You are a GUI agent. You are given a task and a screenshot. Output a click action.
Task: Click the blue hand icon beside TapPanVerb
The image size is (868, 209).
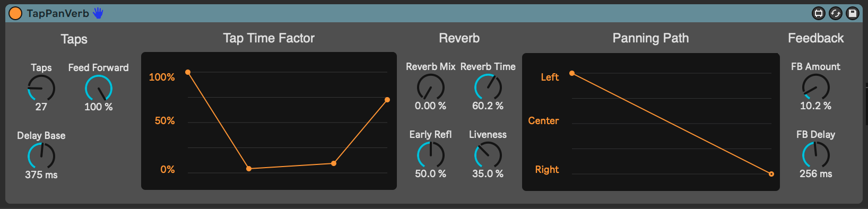98,13
